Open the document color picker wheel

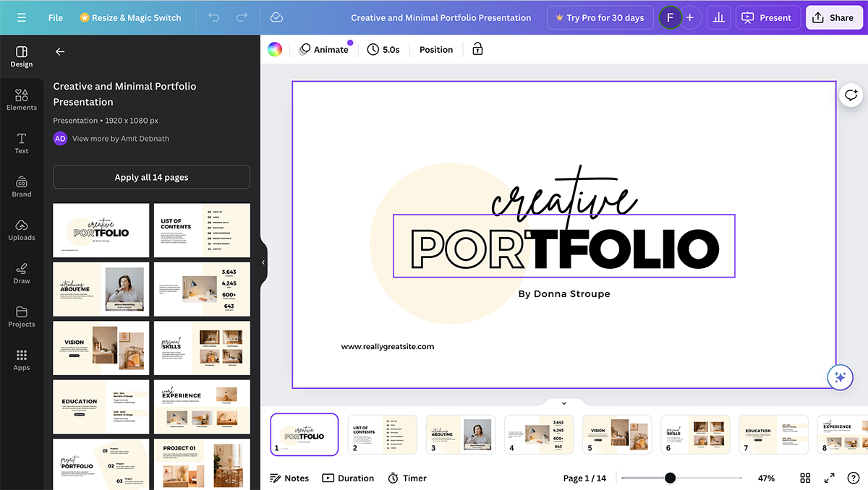click(274, 49)
